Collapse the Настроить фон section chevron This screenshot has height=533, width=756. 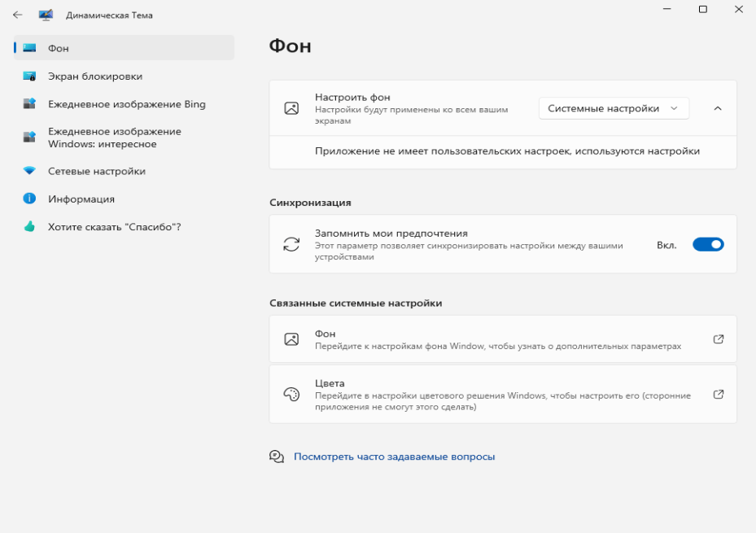click(x=718, y=108)
